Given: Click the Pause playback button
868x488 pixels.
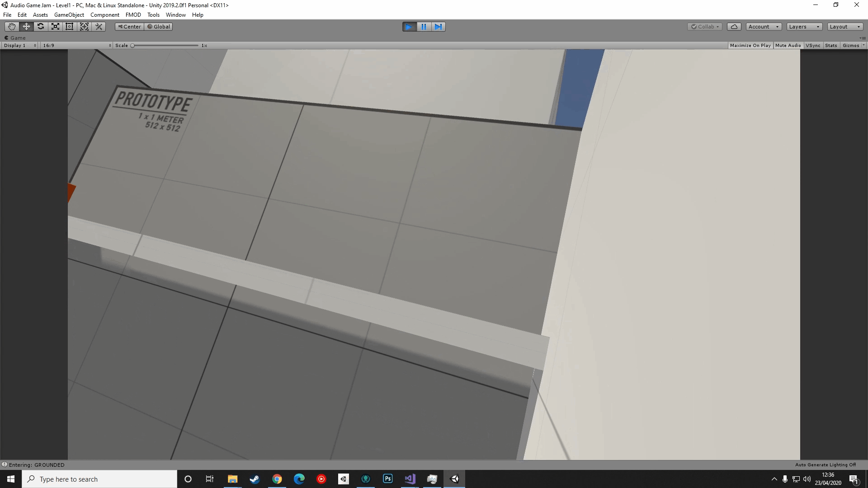Looking at the screenshot, I should (x=424, y=27).
